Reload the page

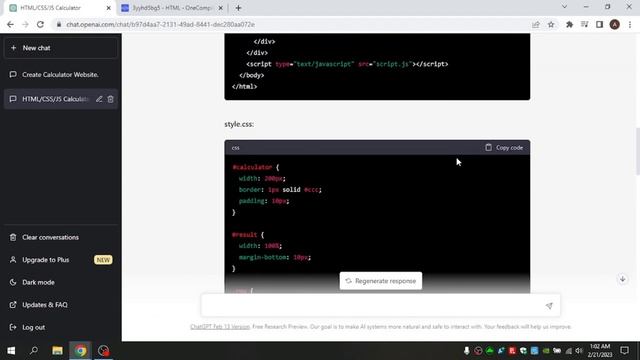click(x=40, y=24)
